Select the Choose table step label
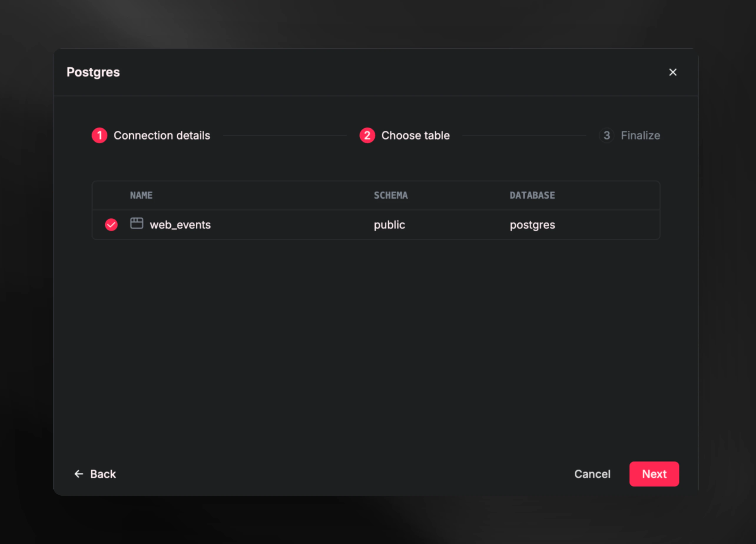This screenshot has width=756, height=544. [x=415, y=135]
